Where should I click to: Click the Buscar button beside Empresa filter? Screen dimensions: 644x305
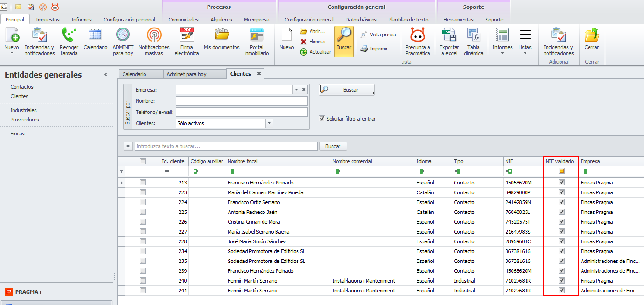pyautogui.click(x=346, y=90)
